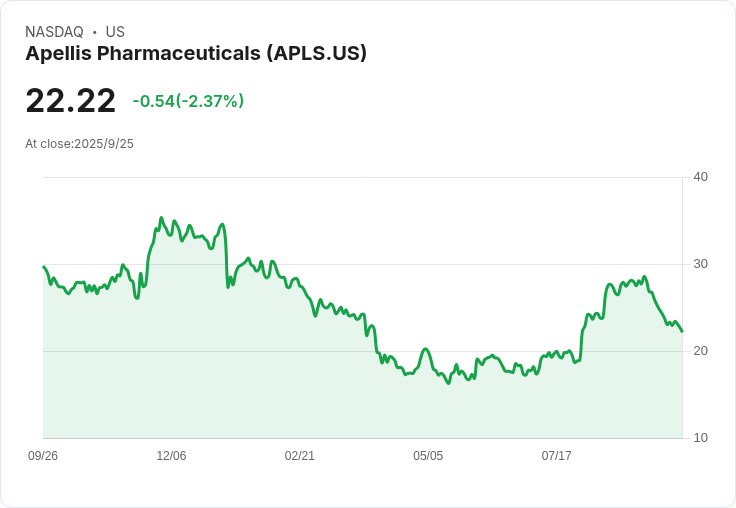
Task: Select the 05/05 date on x-axis
Action: tap(428, 456)
